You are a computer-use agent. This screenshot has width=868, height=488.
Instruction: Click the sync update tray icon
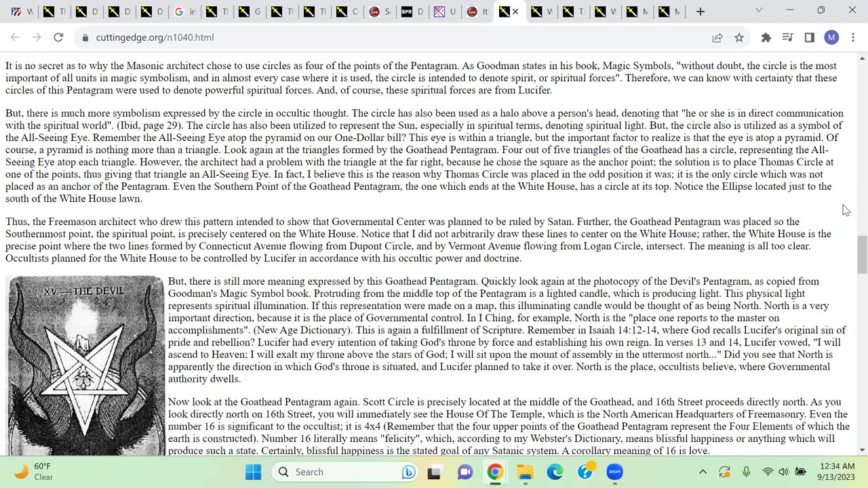click(724, 472)
